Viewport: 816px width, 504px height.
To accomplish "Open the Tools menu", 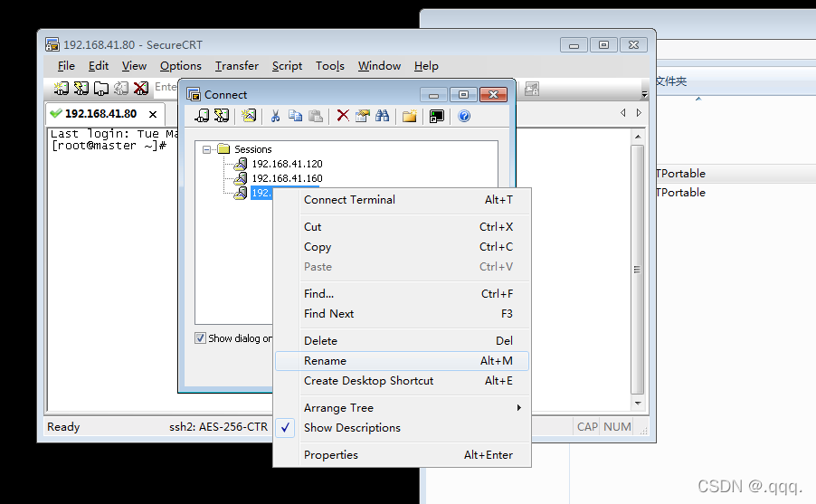I will click(x=330, y=66).
